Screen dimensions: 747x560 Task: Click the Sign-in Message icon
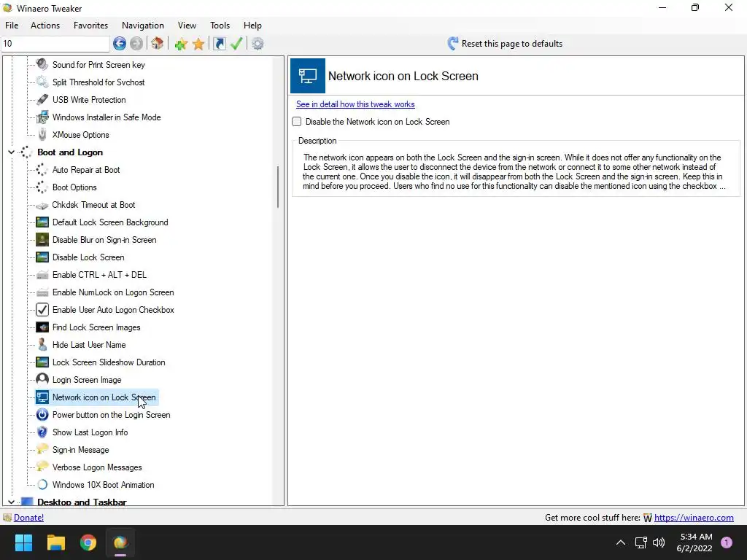[42, 449]
